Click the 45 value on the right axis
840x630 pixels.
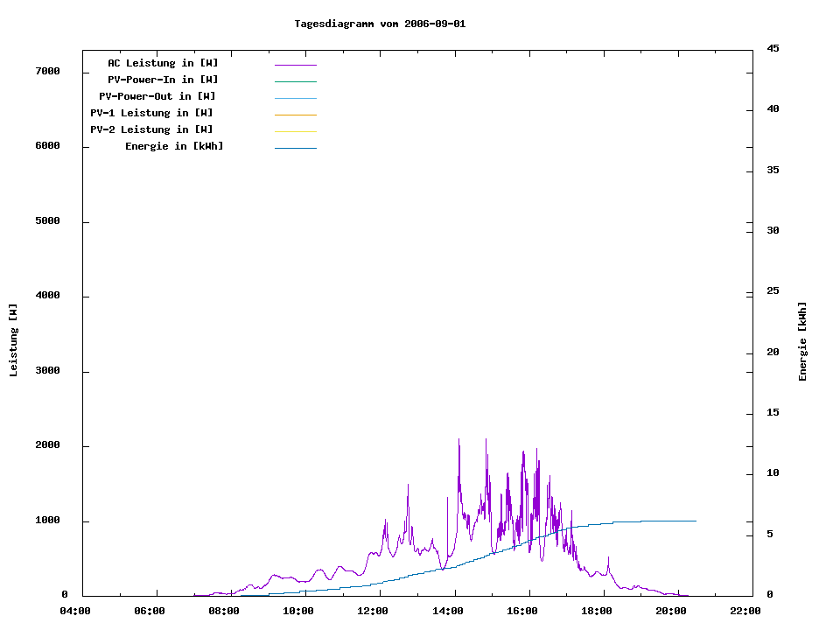(x=773, y=48)
